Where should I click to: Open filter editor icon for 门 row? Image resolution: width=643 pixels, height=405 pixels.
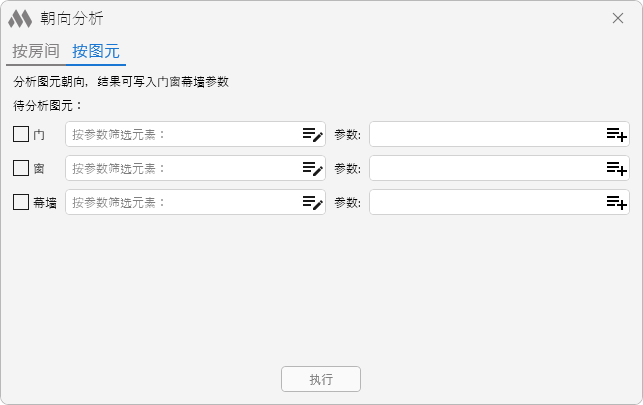[x=312, y=134]
